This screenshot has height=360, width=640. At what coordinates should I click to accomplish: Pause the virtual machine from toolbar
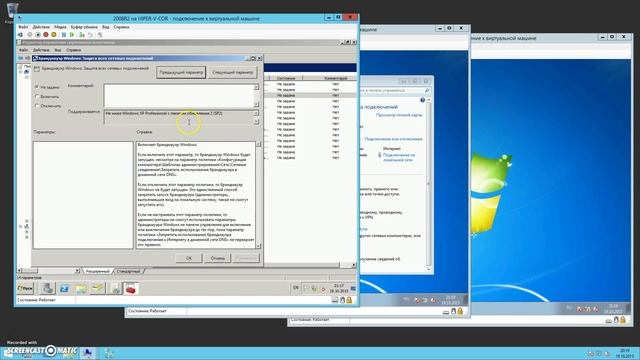tap(64, 35)
